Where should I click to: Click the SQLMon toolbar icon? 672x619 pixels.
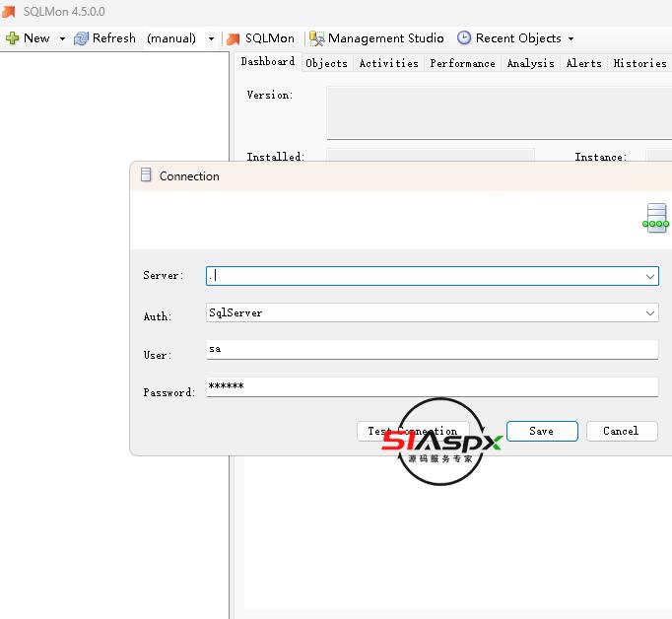(234, 39)
